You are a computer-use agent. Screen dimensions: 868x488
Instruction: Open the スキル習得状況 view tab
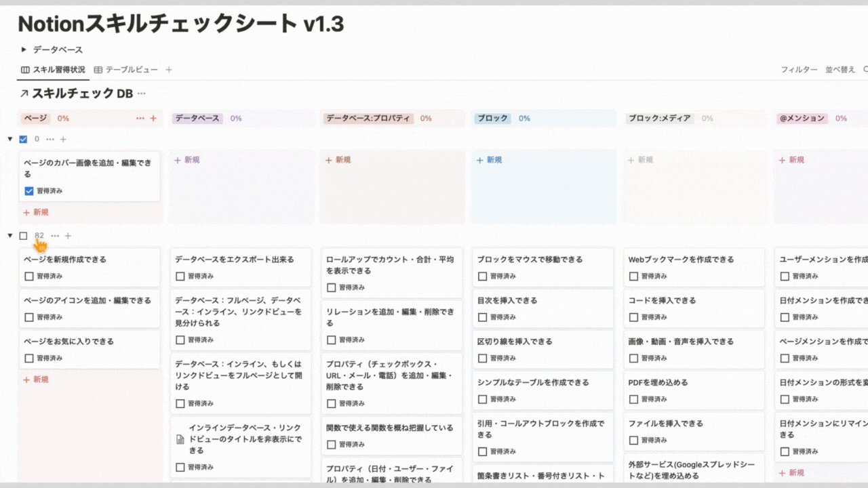53,70
